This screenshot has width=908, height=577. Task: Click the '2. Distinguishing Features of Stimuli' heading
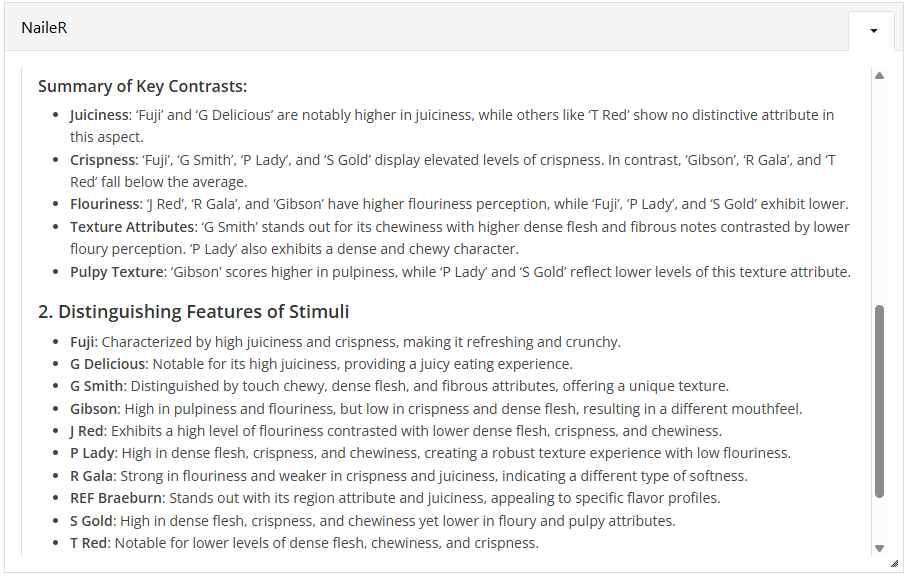[x=193, y=312]
